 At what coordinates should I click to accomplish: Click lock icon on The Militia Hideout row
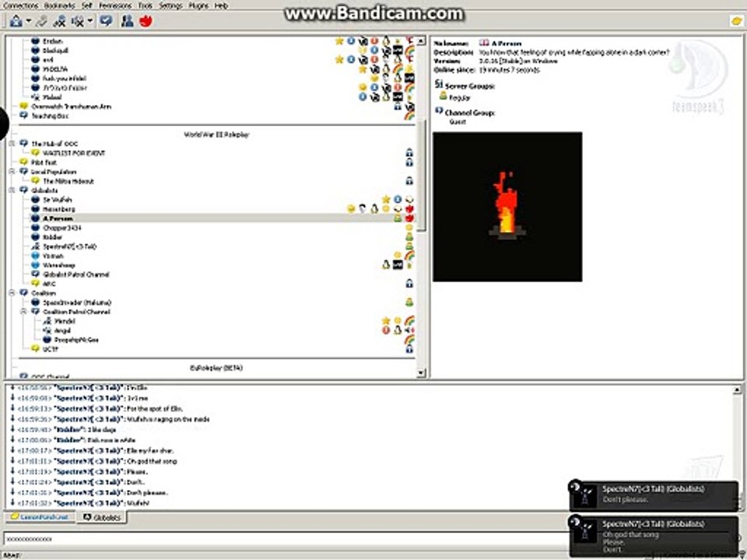409,181
